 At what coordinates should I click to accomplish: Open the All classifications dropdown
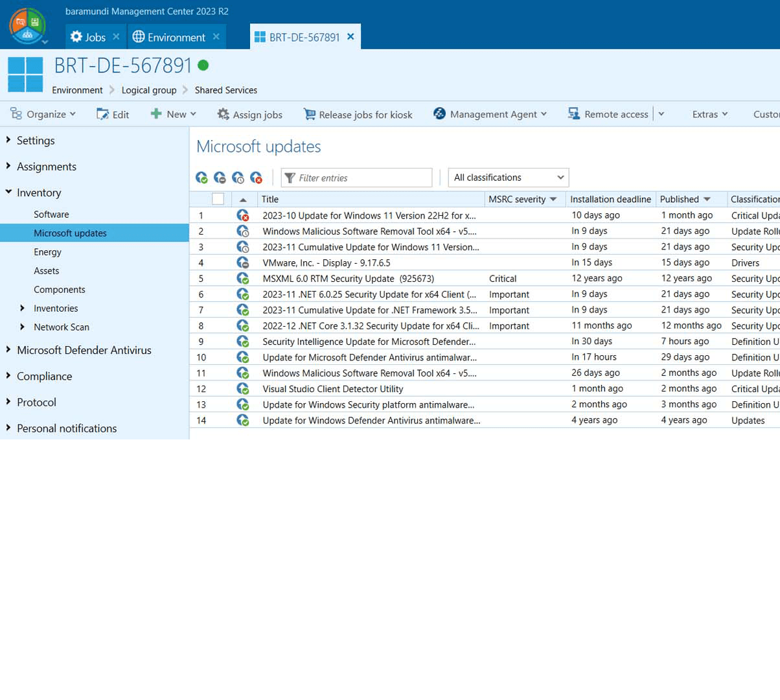509,178
